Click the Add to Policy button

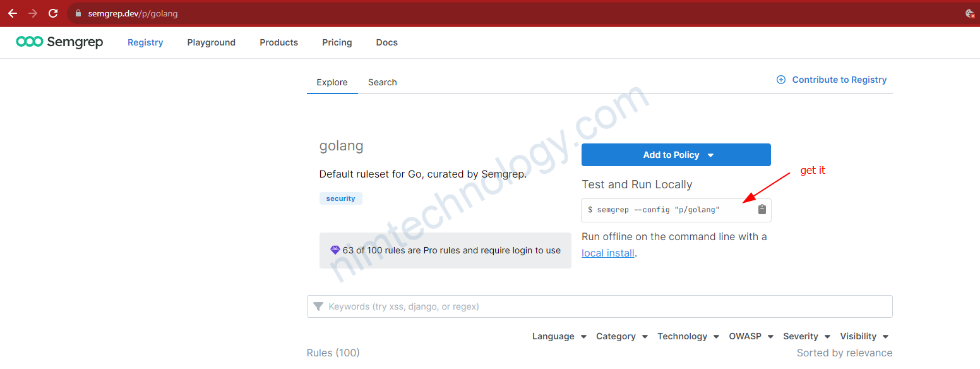(x=676, y=155)
